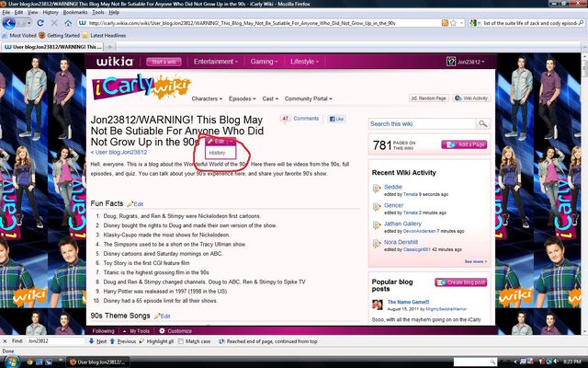Viewport: 588px width, 368px height.
Task: Open the File menu
Action: pos(6,12)
